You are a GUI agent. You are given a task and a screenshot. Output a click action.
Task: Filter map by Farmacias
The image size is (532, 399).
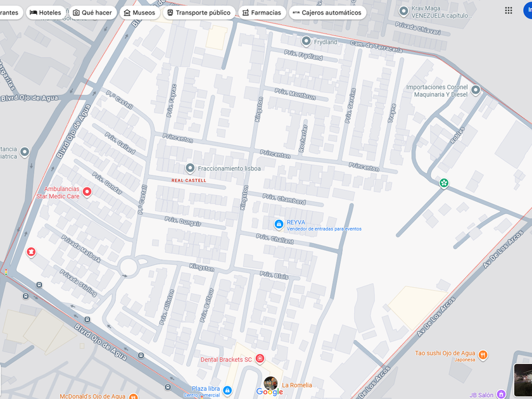coord(262,13)
